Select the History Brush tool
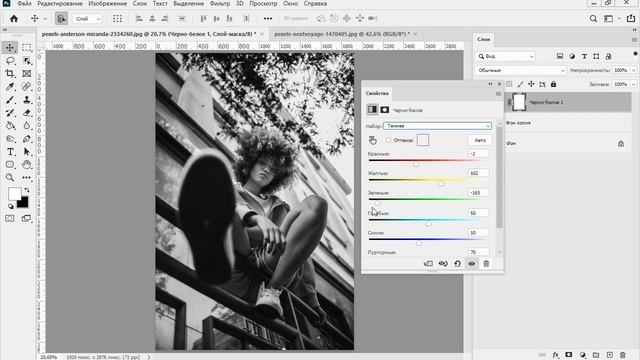This screenshot has height=360, width=640. [10, 113]
